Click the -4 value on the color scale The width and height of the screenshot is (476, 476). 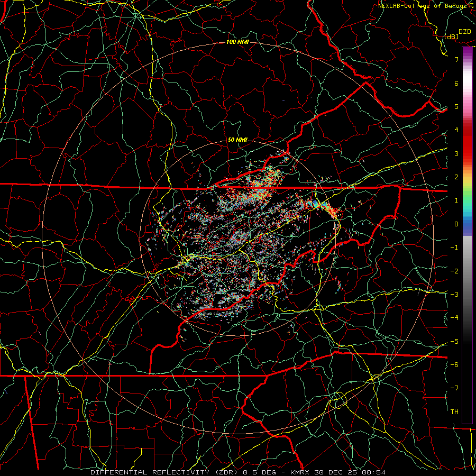pos(454,318)
